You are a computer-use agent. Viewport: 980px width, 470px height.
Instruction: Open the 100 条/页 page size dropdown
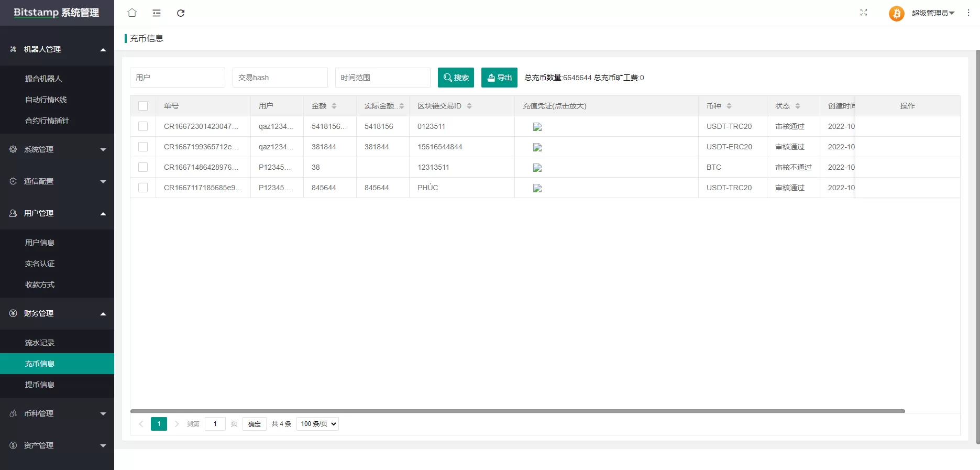tap(317, 424)
